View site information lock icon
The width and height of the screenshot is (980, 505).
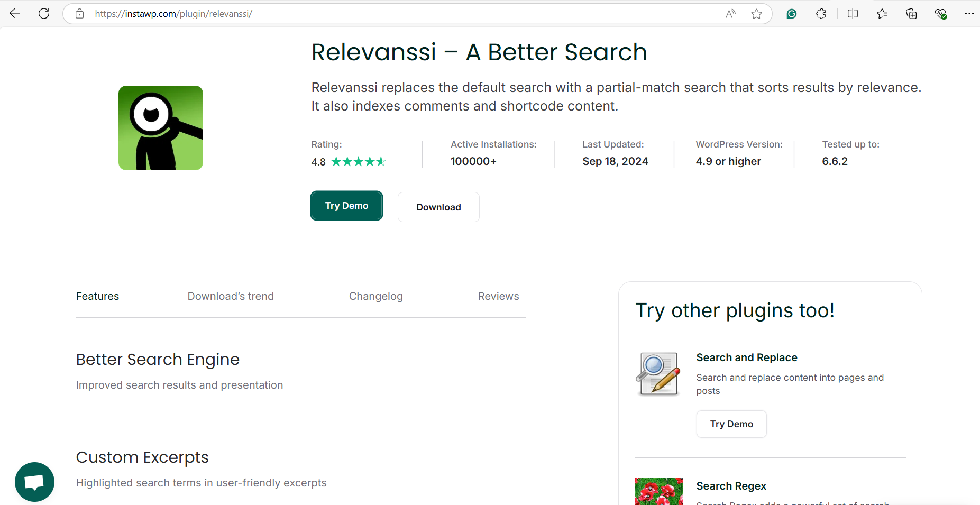pos(79,14)
